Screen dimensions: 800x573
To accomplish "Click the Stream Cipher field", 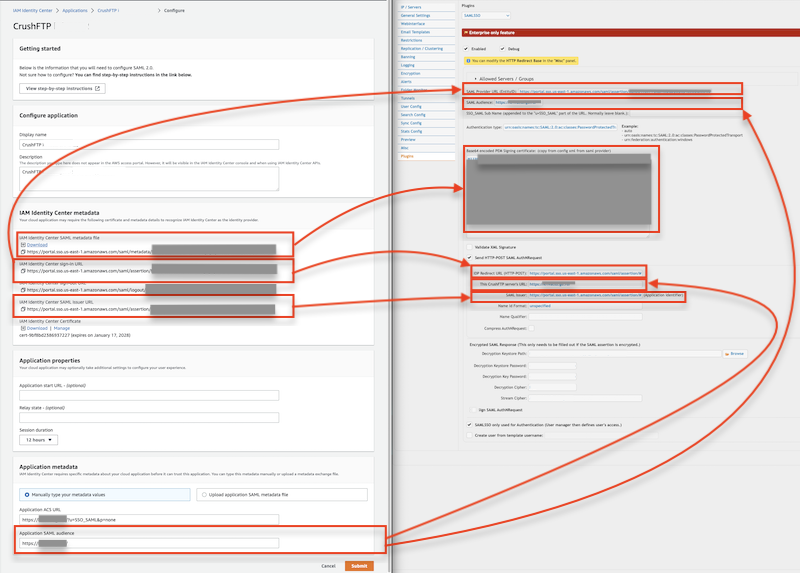I will (585, 398).
